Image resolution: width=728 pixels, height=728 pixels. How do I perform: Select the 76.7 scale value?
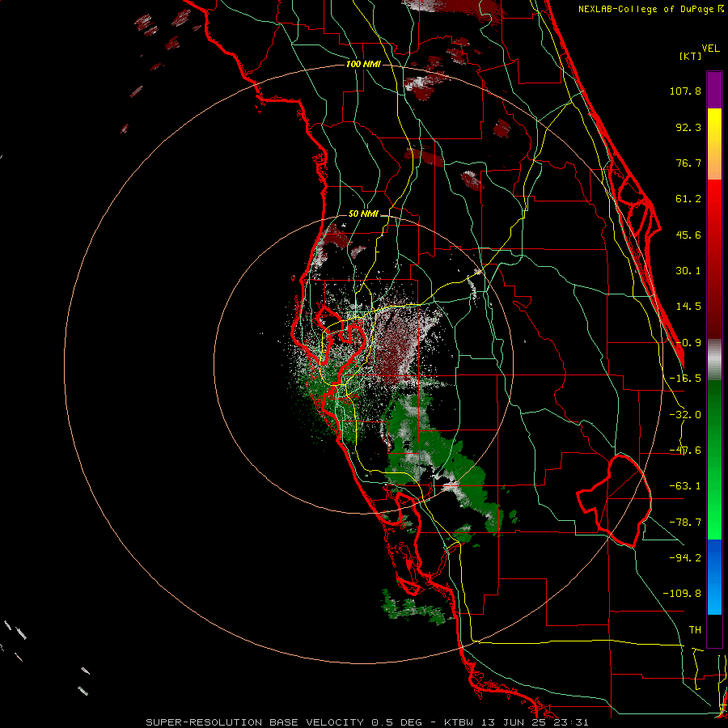[688, 163]
